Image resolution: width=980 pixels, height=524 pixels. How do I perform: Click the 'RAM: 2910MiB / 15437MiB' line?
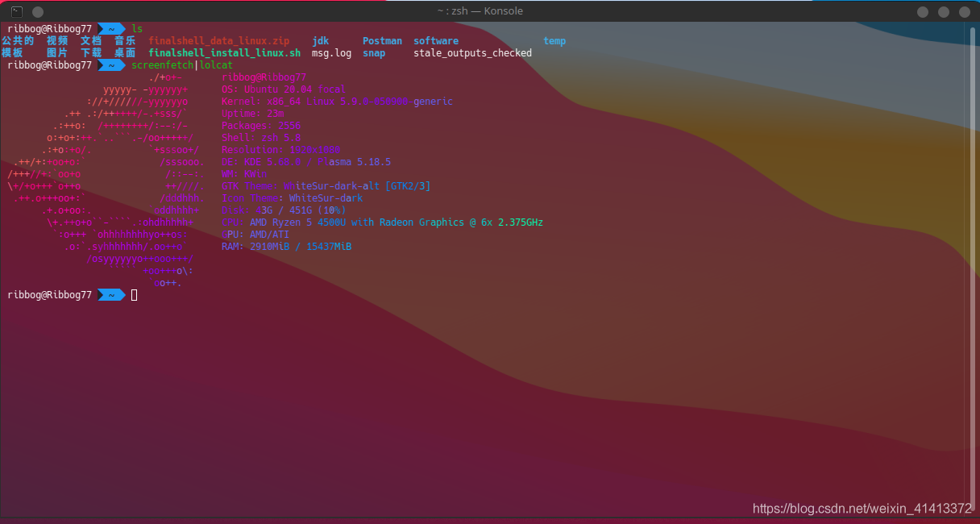click(x=286, y=247)
